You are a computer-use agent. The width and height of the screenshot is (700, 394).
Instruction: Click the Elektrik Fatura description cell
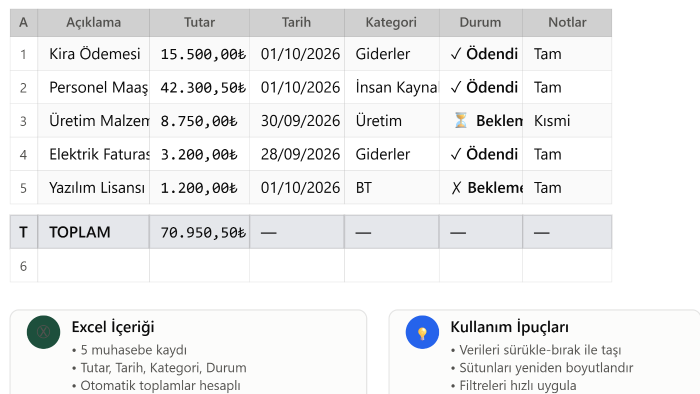point(93,154)
